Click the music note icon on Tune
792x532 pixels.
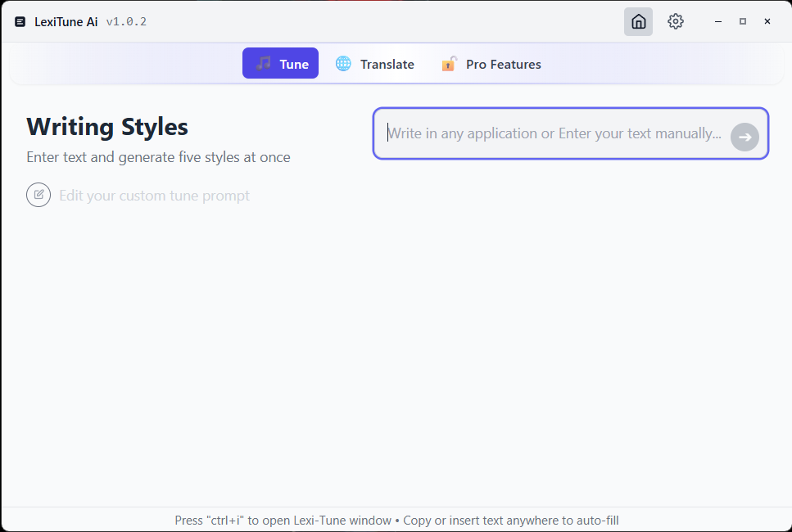pos(263,64)
